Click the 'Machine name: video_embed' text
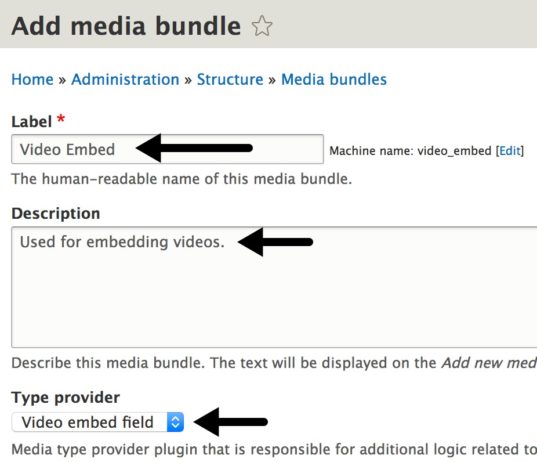Viewport: 537px width, 462px height. (x=410, y=151)
